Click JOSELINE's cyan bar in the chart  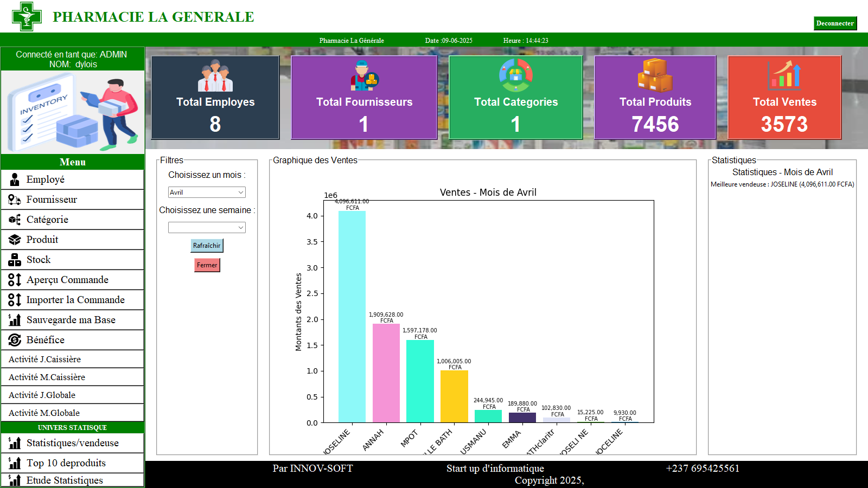(x=352, y=317)
